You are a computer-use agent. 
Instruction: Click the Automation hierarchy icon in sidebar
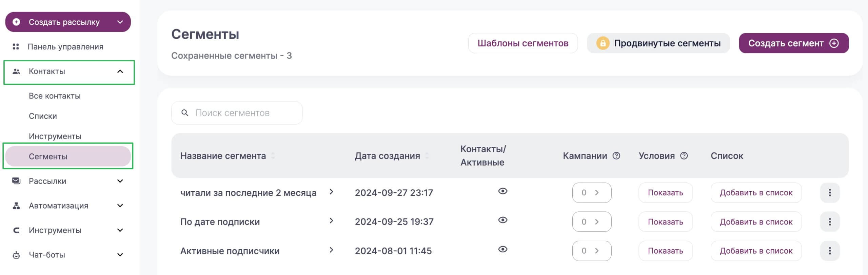(16, 206)
